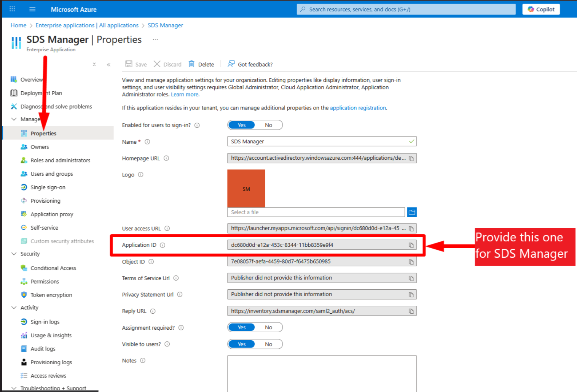This screenshot has width=577, height=392.
Task: Open Permissions in the sidebar
Action: 45,281
